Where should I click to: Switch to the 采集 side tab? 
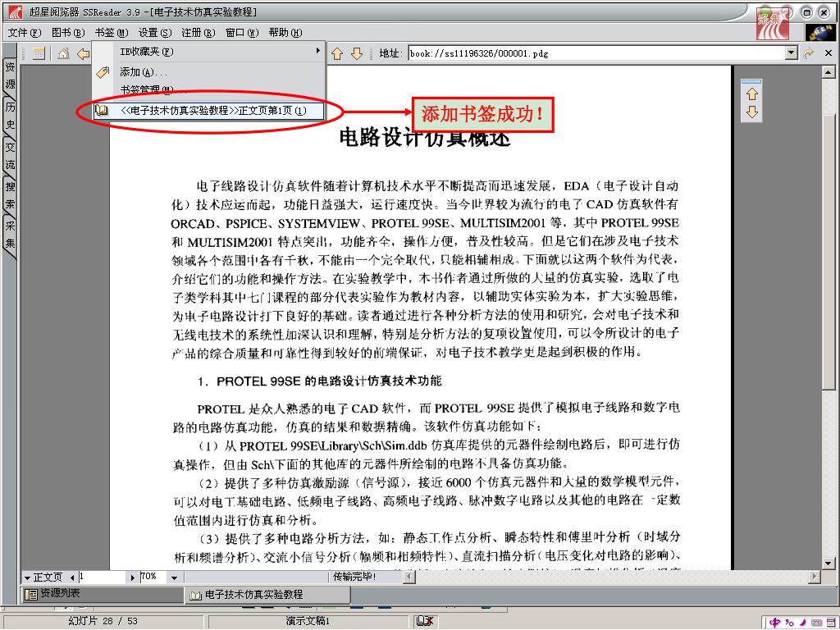coord(10,235)
